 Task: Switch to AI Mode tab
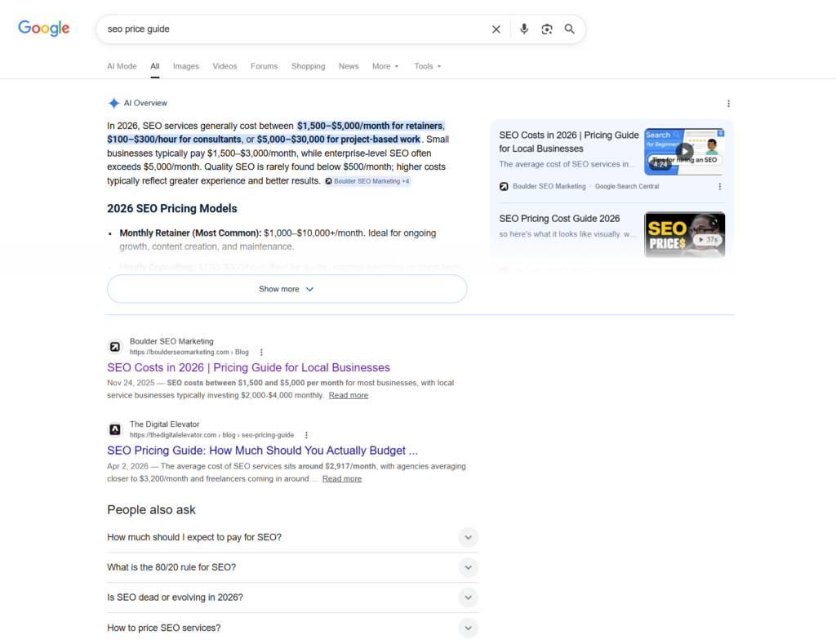point(122,66)
